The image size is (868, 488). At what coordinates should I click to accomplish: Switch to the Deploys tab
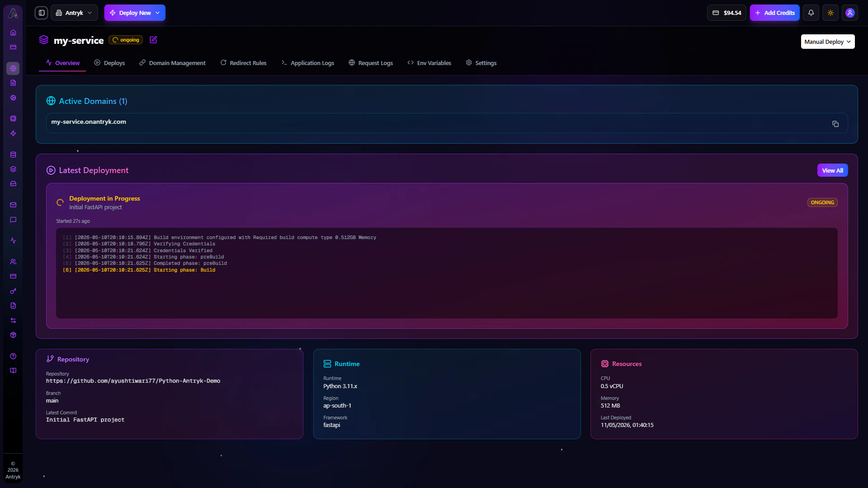click(x=109, y=63)
